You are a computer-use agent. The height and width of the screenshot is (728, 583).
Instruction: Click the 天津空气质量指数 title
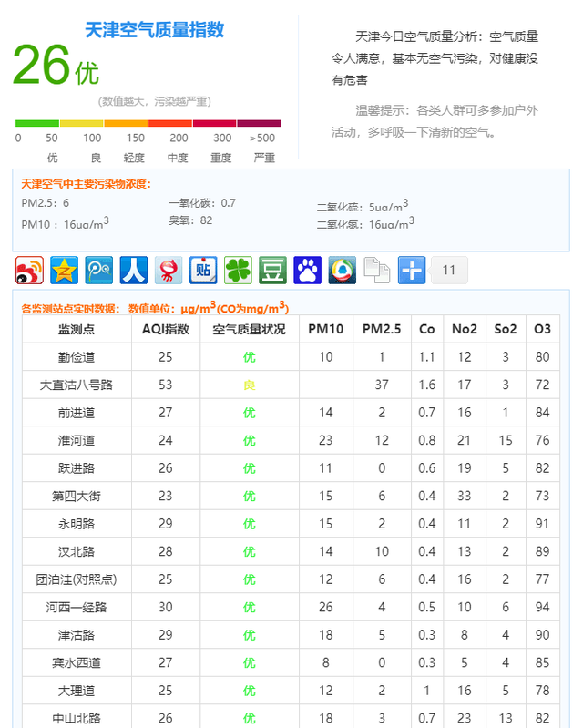tap(155, 30)
